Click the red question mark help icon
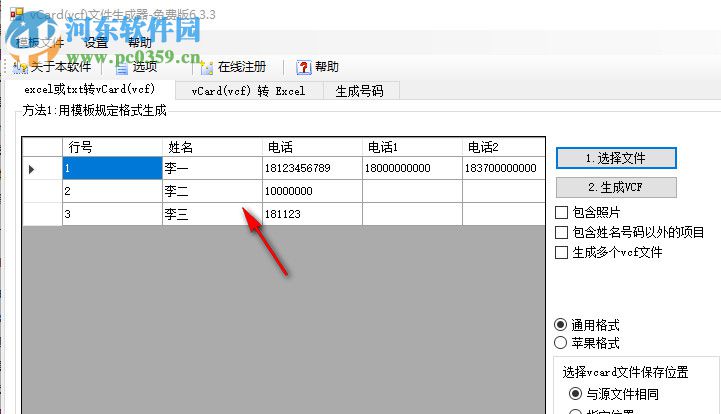This screenshot has width=721, height=414. [303, 68]
